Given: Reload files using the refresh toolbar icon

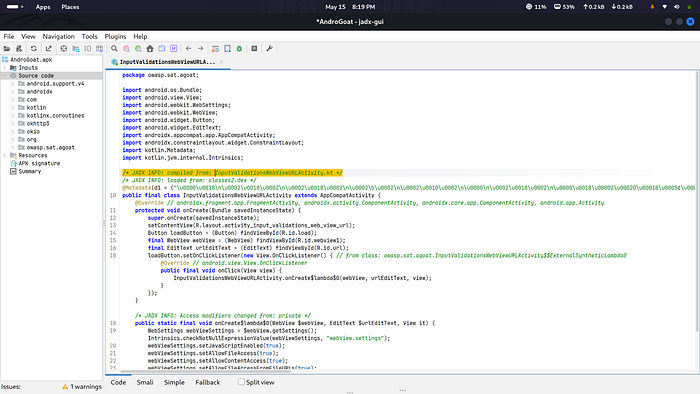Looking at the screenshot, I should pyautogui.click(x=33, y=49).
